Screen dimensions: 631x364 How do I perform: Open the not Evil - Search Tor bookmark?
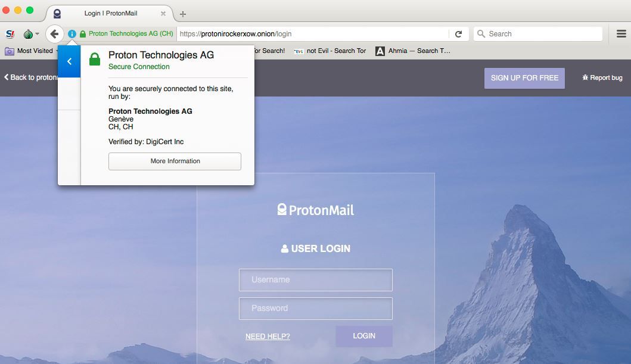330,51
